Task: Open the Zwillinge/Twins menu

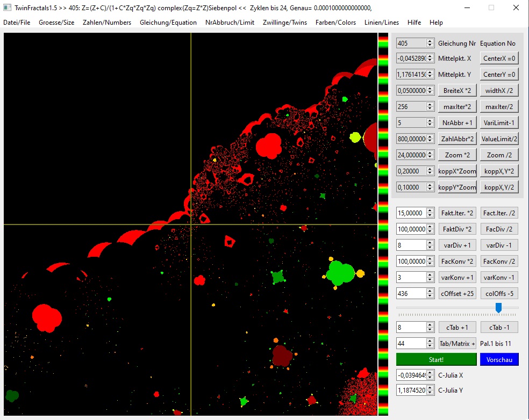Action: [285, 23]
